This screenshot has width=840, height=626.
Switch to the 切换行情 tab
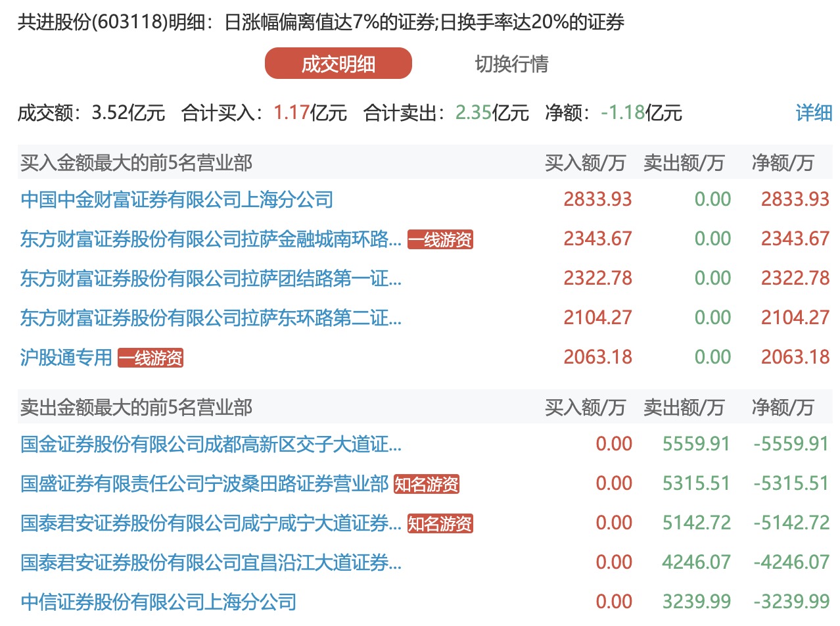point(511,64)
